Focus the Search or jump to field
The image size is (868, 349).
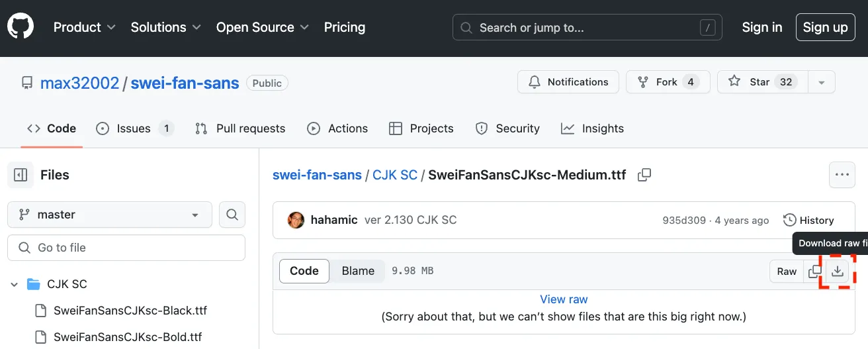coord(587,28)
